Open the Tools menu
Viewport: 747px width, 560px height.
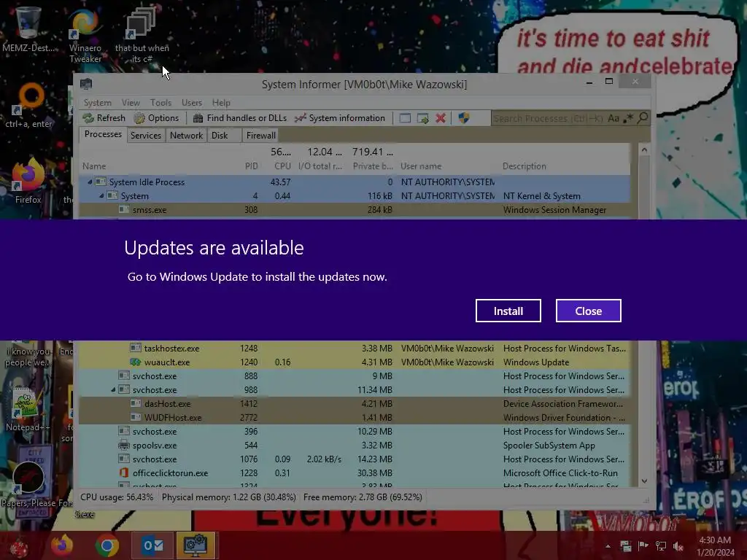[160, 102]
